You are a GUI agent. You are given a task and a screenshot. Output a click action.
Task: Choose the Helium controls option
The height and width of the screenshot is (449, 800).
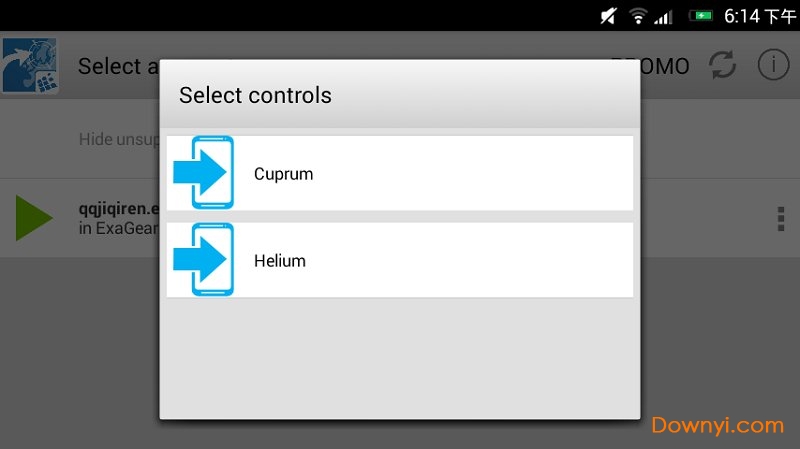pyautogui.click(x=400, y=260)
